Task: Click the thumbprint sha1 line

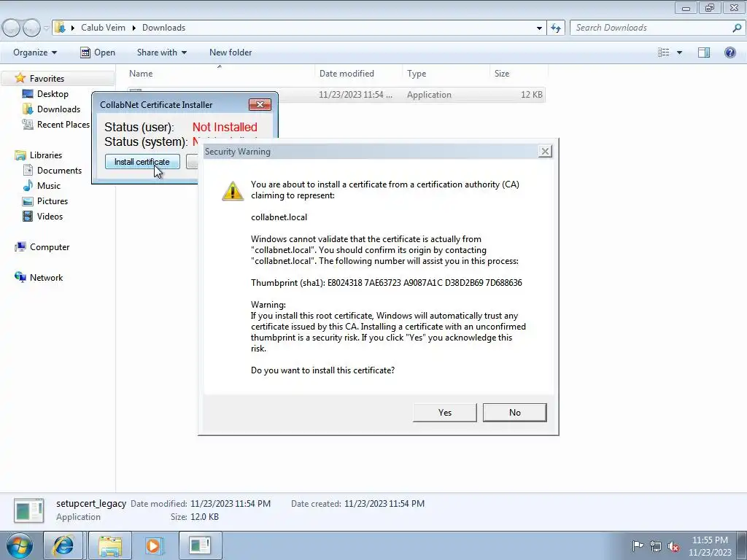Action: pyautogui.click(x=387, y=283)
